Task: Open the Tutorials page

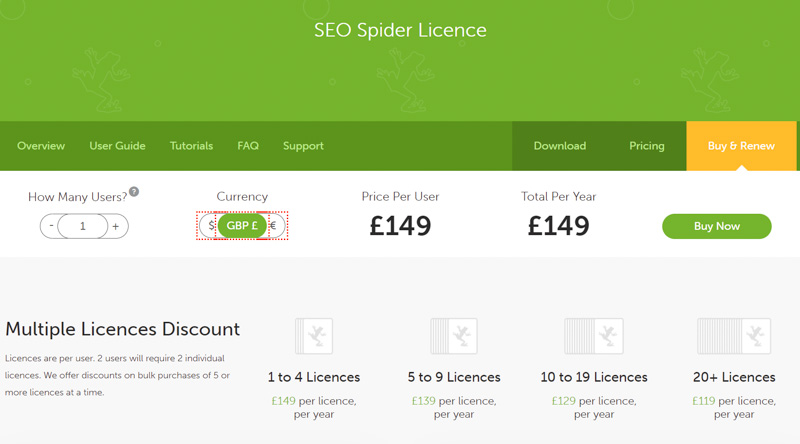Action: (191, 146)
